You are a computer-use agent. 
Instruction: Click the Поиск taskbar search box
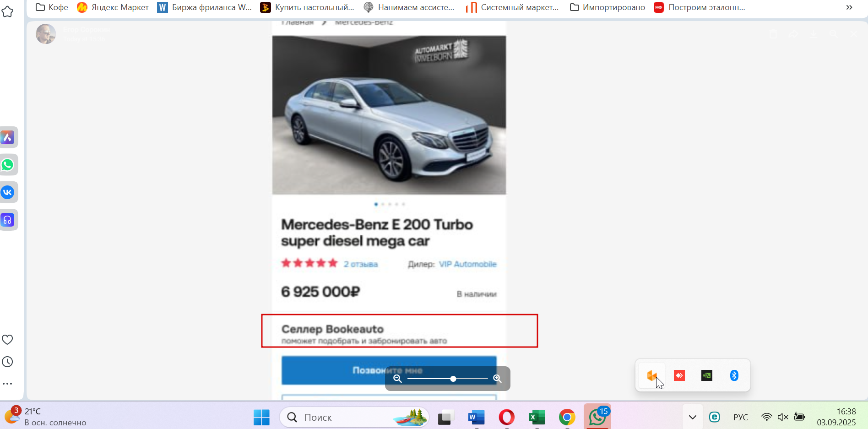pyautogui.click(x=354, y=417)
